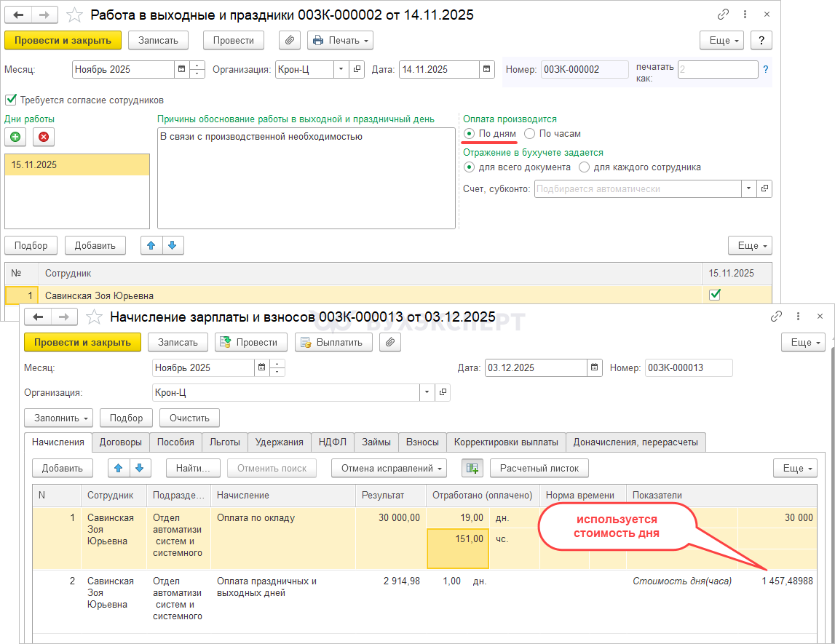Click the reason justification text field
The image size is (835, 644).
[306, 178]
